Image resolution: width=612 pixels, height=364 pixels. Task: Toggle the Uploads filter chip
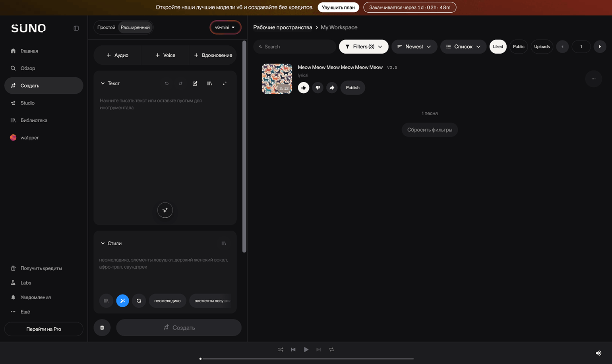[x=542, y=46]
